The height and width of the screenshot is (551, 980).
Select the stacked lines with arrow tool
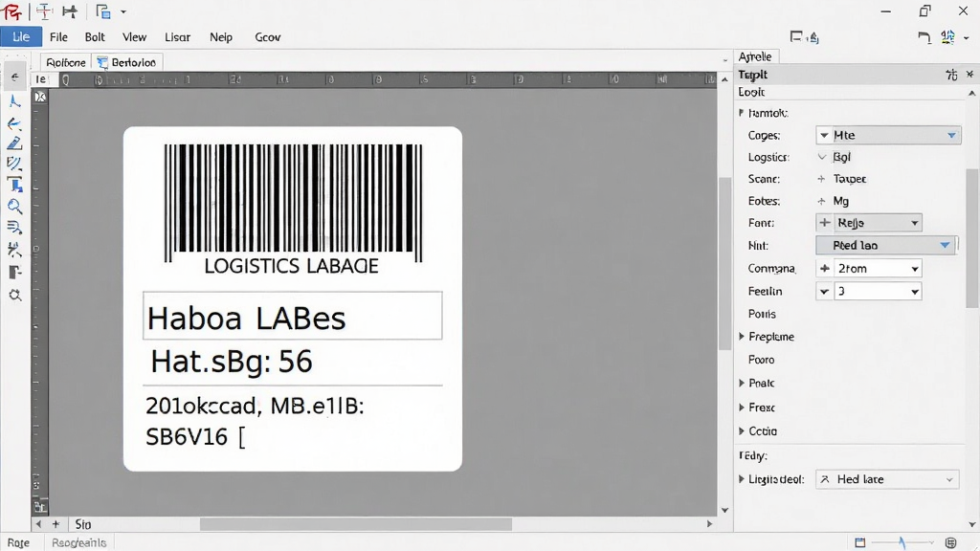click(x=14, y=228)
